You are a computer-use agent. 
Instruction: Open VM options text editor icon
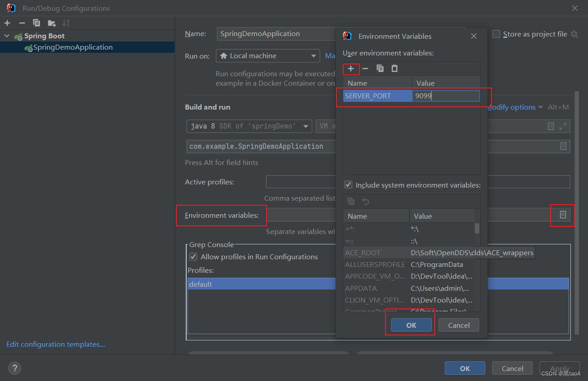pos(551,126)
